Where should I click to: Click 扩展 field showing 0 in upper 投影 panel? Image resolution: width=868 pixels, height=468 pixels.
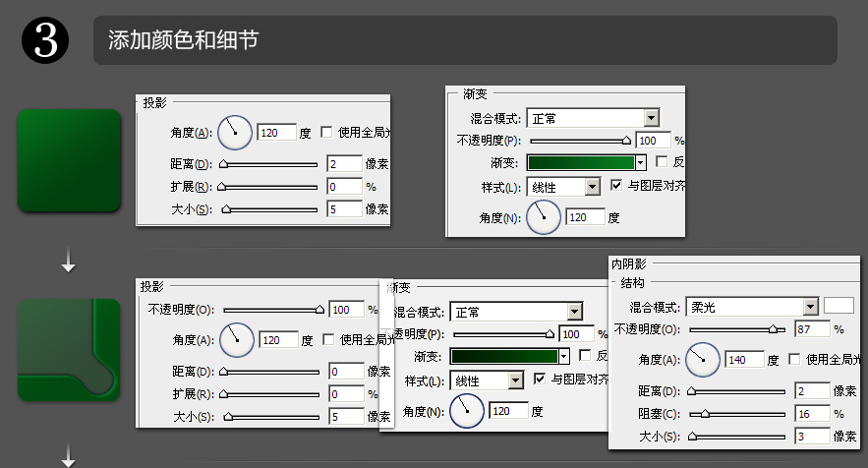(x=344, y=187)
